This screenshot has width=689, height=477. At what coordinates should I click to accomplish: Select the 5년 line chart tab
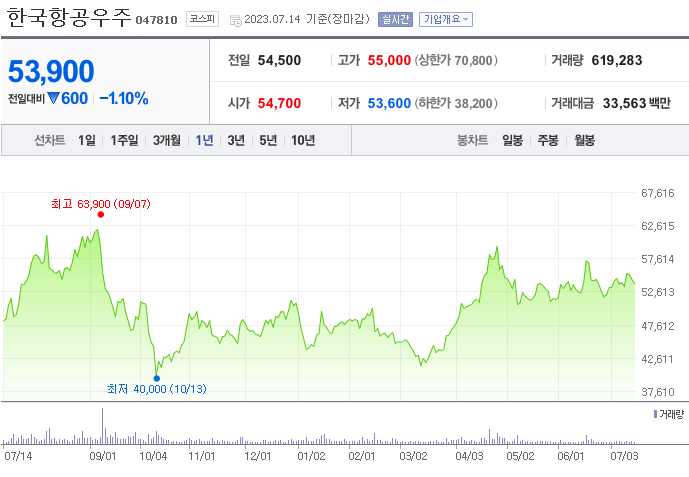click(268, 140)
